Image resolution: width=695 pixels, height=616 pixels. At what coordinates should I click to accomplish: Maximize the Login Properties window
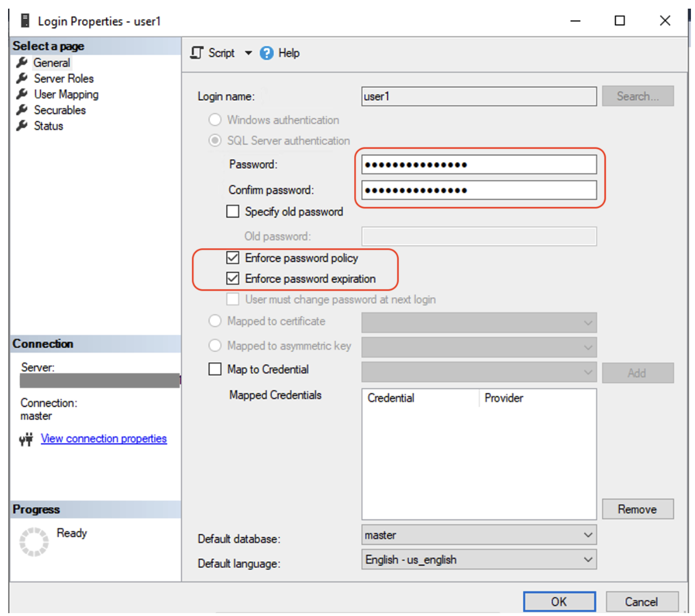coord(620,21)
